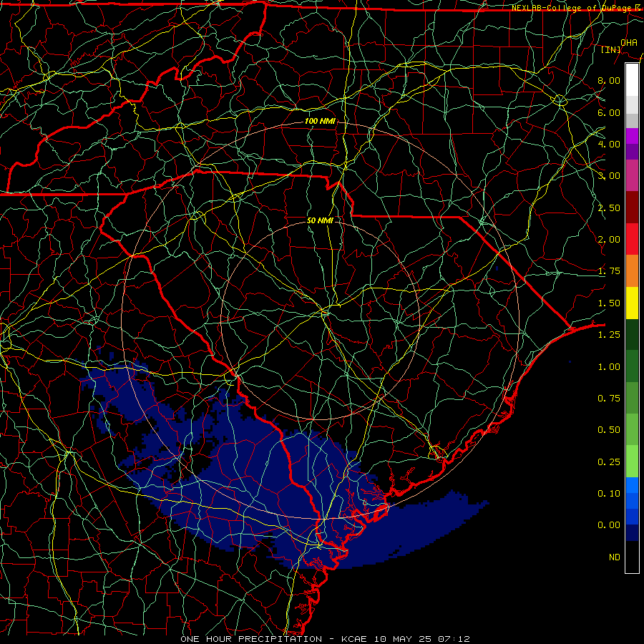Click the 1.75 legend value
The height and width of the screenshot is (644, 644).
609,271
